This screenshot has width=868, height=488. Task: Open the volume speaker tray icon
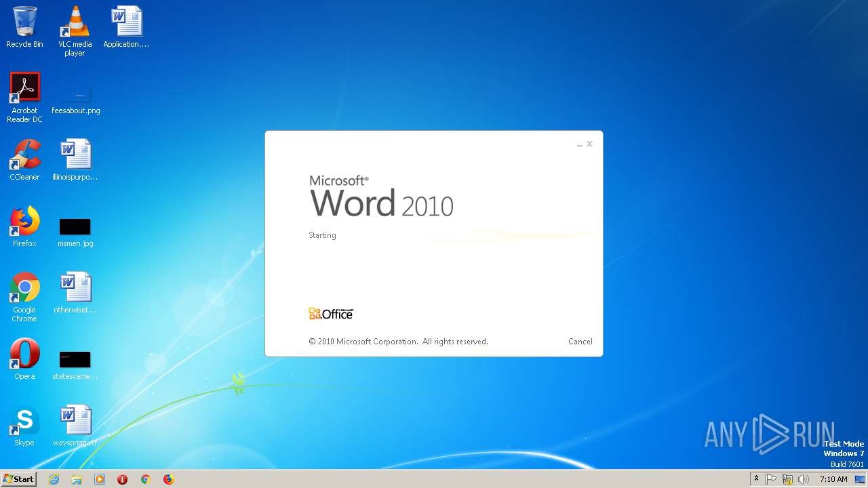tap(804, 479)
